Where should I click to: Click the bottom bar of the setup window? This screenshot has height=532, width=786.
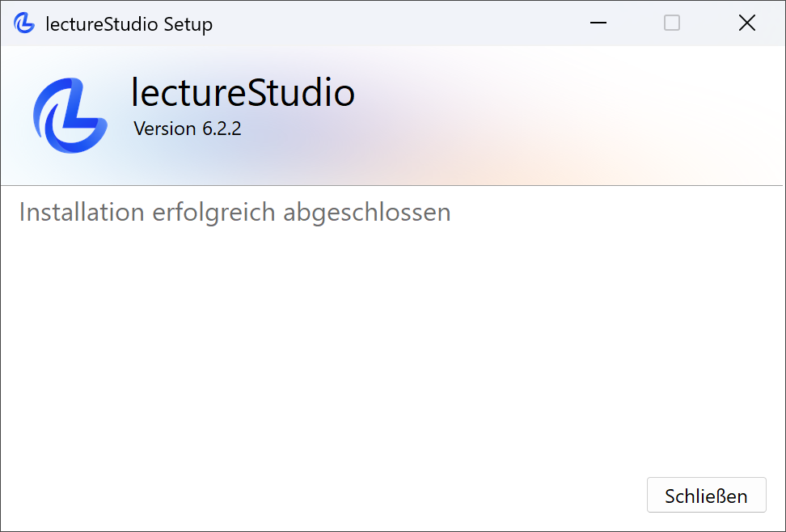tap(323, 495)
